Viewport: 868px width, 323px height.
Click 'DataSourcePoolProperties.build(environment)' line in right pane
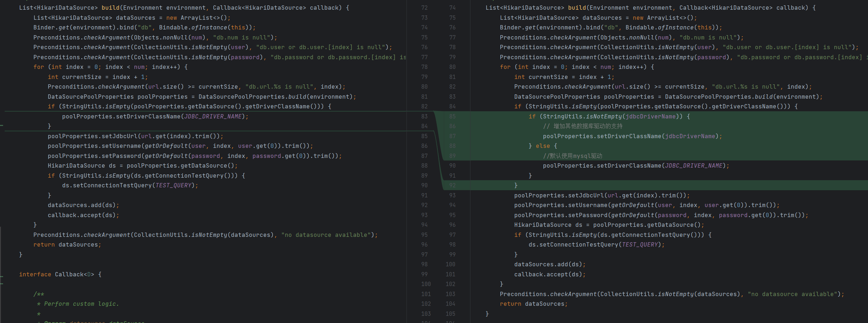click(x=668, y=97)
